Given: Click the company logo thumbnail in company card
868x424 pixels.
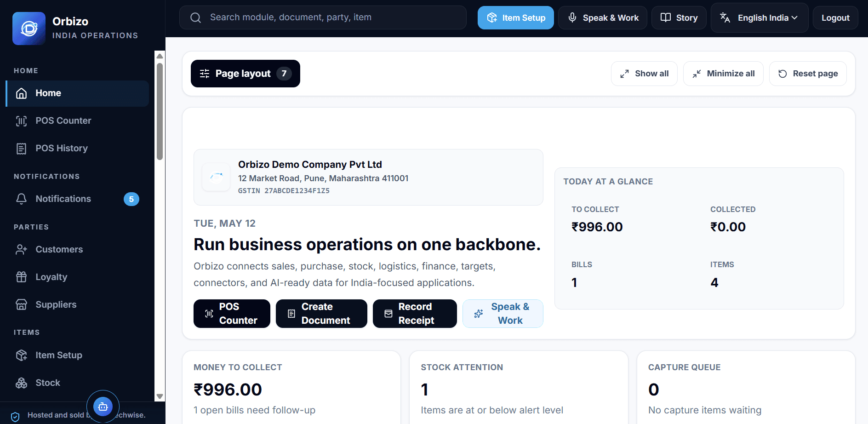Looking at the screenshot, I should pyautogui.click(x=216, y=177).
